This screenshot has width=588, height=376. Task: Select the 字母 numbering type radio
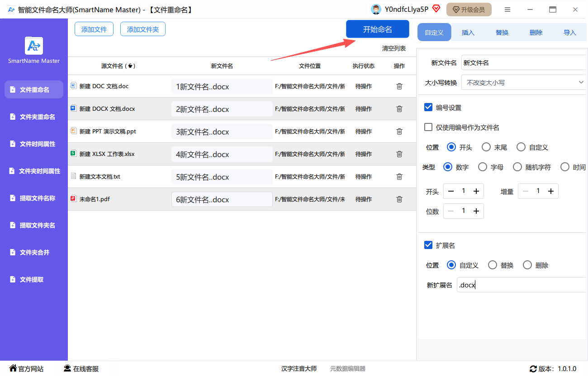point(483,167)
